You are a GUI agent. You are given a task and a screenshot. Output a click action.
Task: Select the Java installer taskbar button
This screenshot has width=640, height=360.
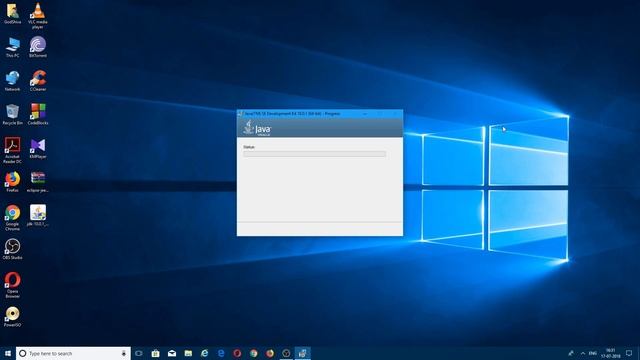pyautogui.click(x=302, y=353)
